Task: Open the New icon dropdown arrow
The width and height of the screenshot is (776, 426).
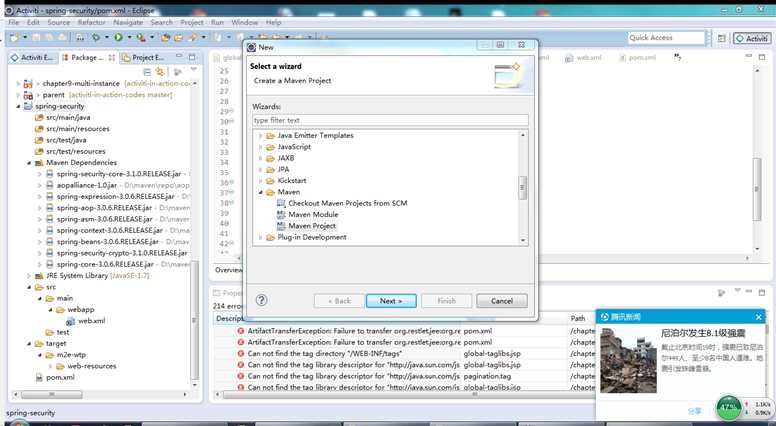Action: coord(25,38)
